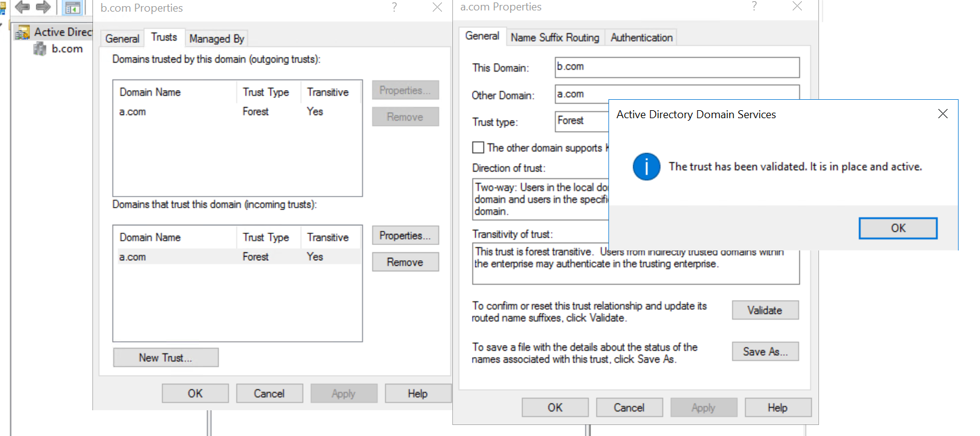980x436 pixels.
Task: Select a.com row in outgoing trusts list
Action: tap(238, 111)
